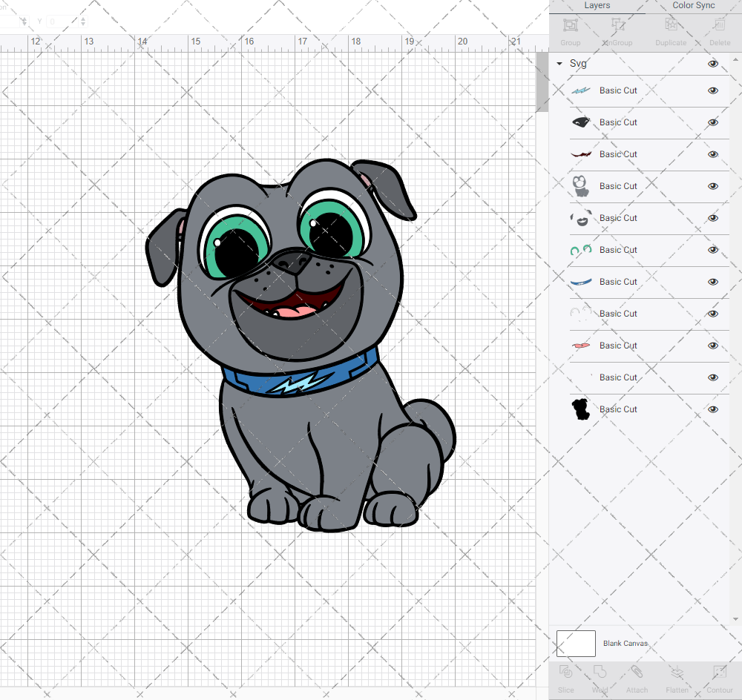The height and width of the screenshot is (700, 742).
Task: Hide the entire Svg group via eye icon
Action: (x=713, y=64)
